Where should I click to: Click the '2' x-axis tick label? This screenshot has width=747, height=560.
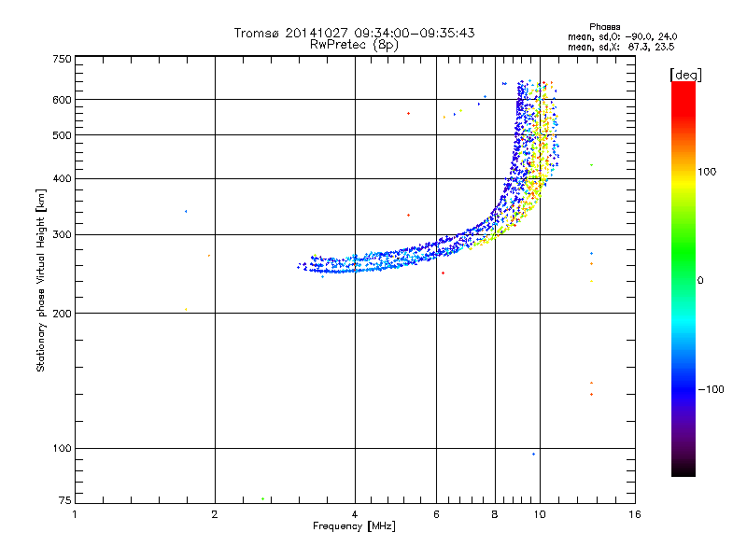(215, 514)
